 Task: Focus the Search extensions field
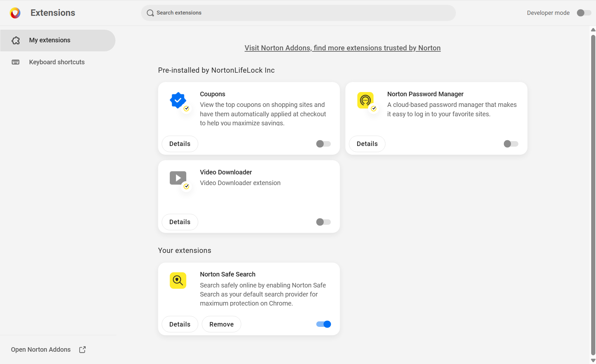(298, 13)
